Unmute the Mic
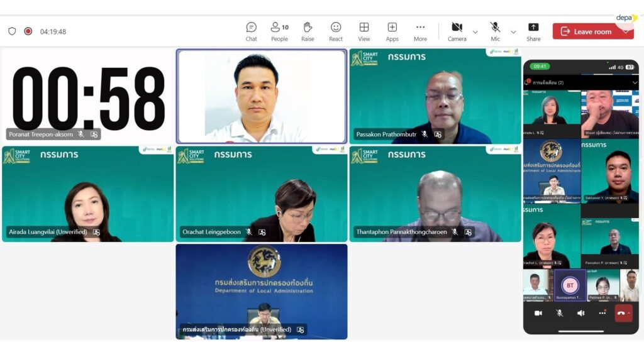644x362 pixels. pos(495,31)
